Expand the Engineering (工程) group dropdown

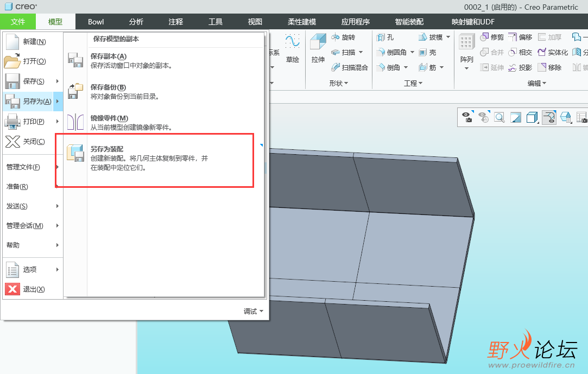point(413,83)
